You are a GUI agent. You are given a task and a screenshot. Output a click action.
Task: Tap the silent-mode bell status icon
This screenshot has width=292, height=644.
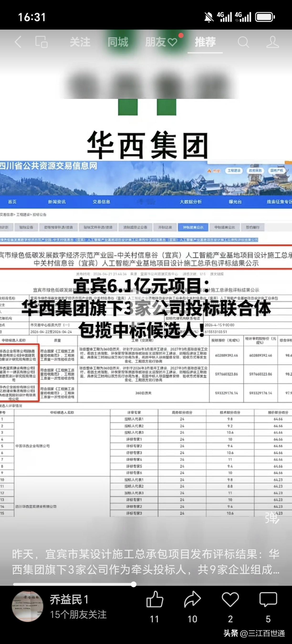(x=209, y=17)
